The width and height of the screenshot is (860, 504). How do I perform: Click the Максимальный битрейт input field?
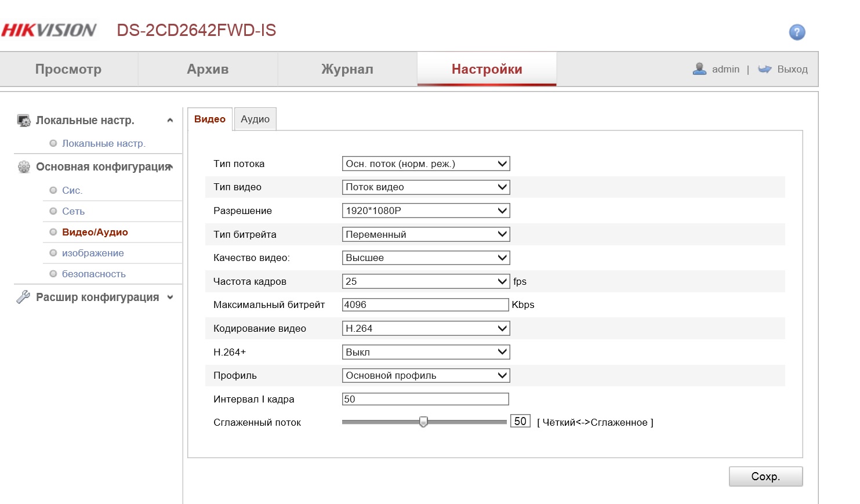pyautogui.click(x=425, y=305)
